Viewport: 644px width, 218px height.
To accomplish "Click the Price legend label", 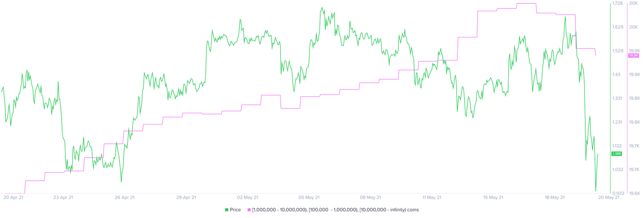I will [235, 210].
